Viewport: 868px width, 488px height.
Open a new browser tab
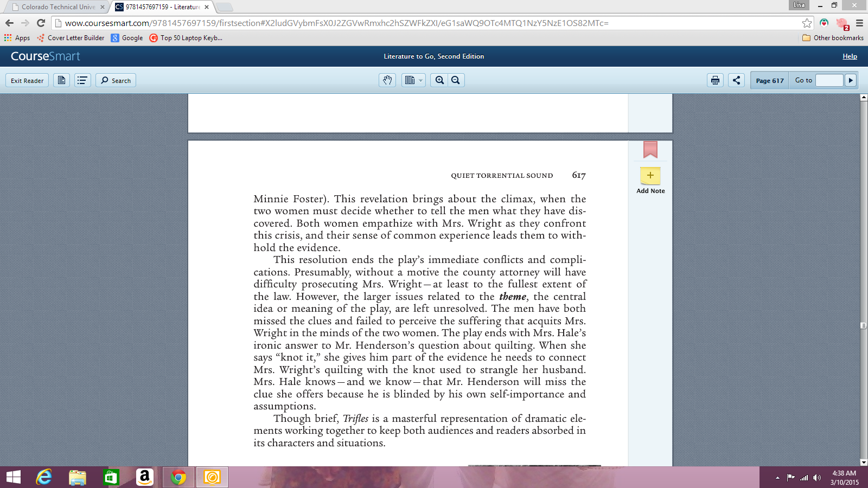point(225,7)
